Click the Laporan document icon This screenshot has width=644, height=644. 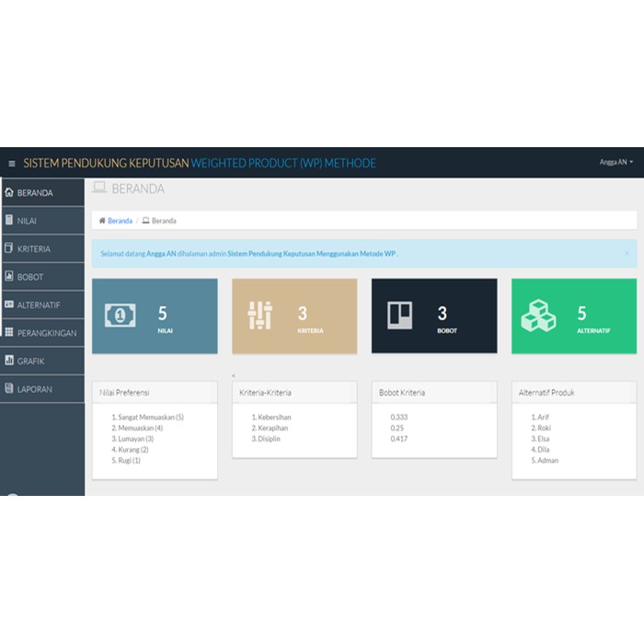pyautogui.click(x=9, y=388)
